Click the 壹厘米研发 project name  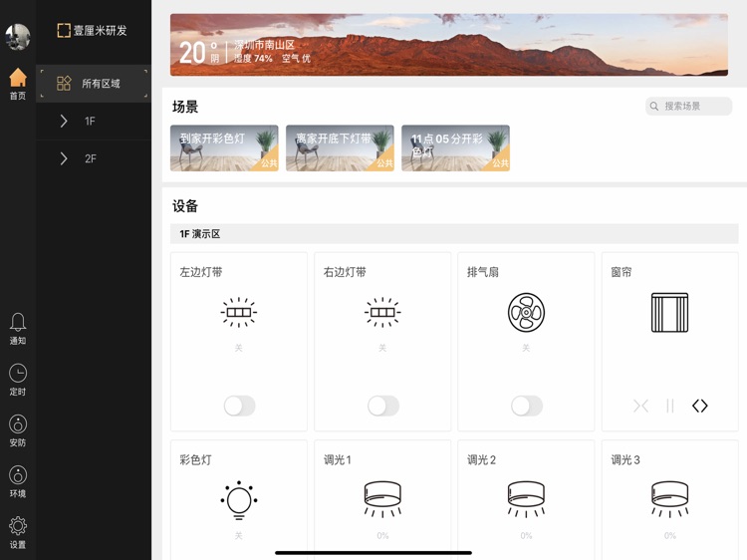[100, 31]
